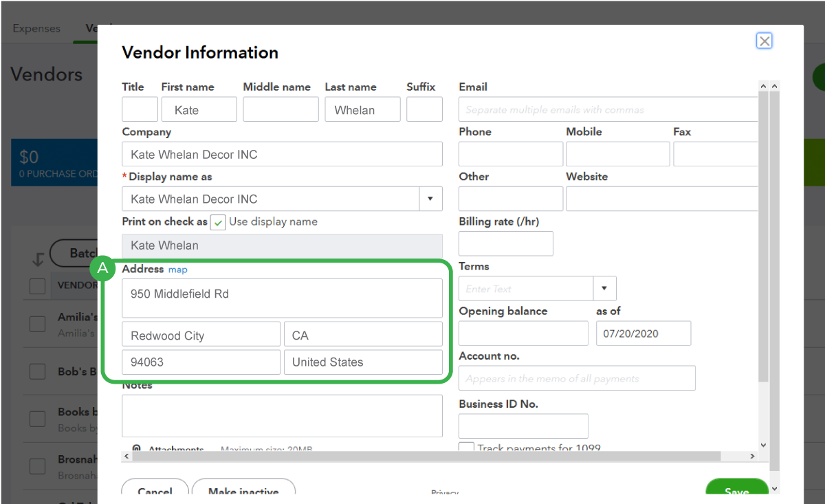Check the Brosnah vendor row checkbox
Image resolution: width=825 pixels, height=504 pixels.
[x=37, y=466]
